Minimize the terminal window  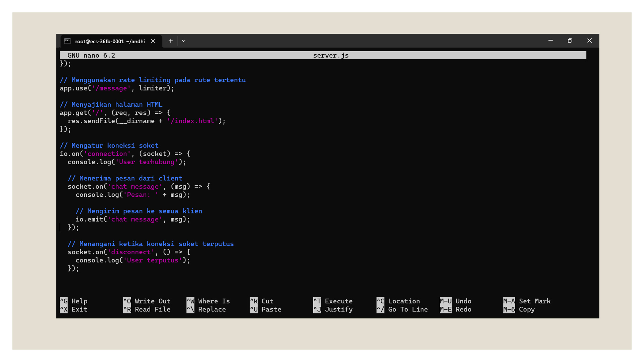(550, 41)
